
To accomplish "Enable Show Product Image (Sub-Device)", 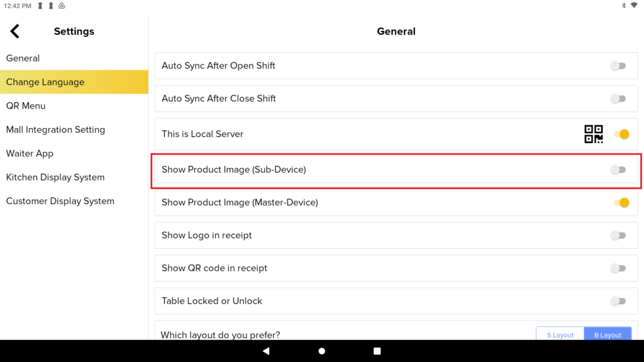I will pyautogui.click(x=618, y=170).
